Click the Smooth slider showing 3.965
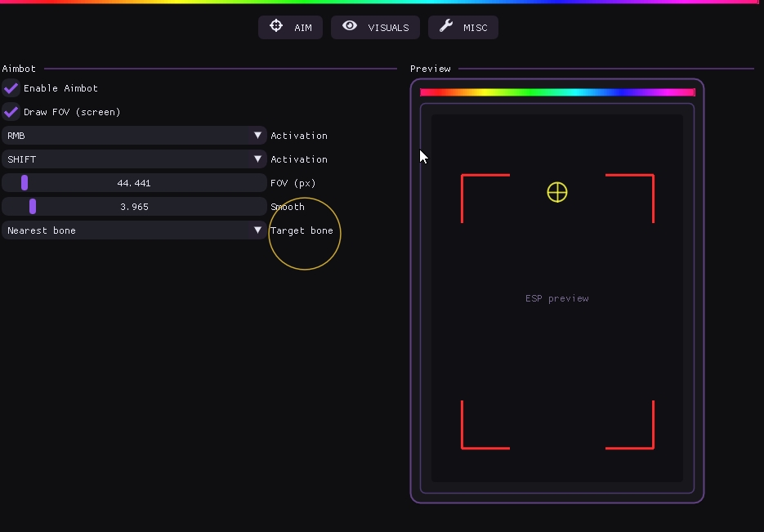The image size is (764, 532). 134,207
